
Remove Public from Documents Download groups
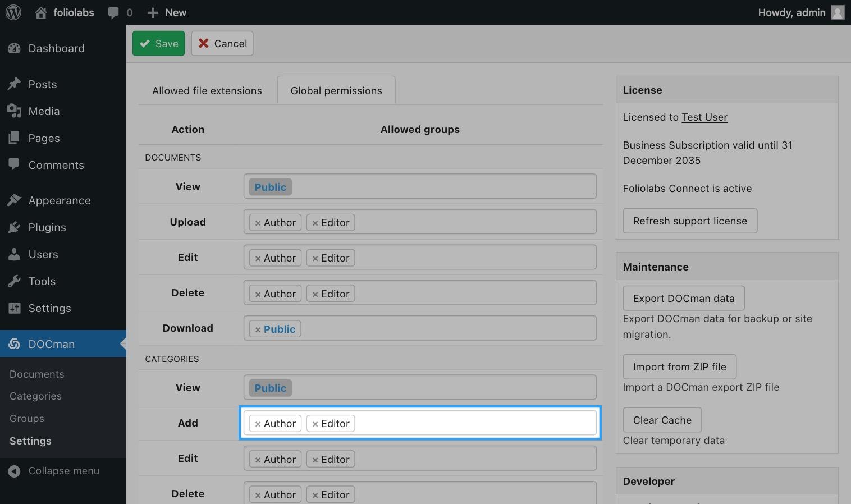click(x=258, y=330)
